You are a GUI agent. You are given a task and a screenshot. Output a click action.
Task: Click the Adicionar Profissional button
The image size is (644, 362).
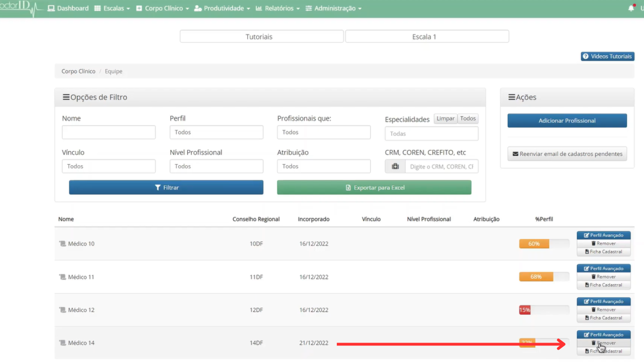(567, 120)
